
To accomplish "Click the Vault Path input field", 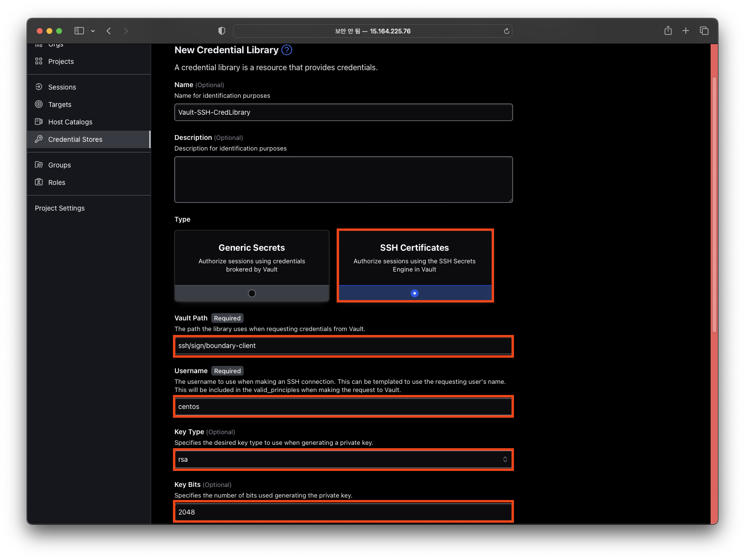I will coord(343,346).
